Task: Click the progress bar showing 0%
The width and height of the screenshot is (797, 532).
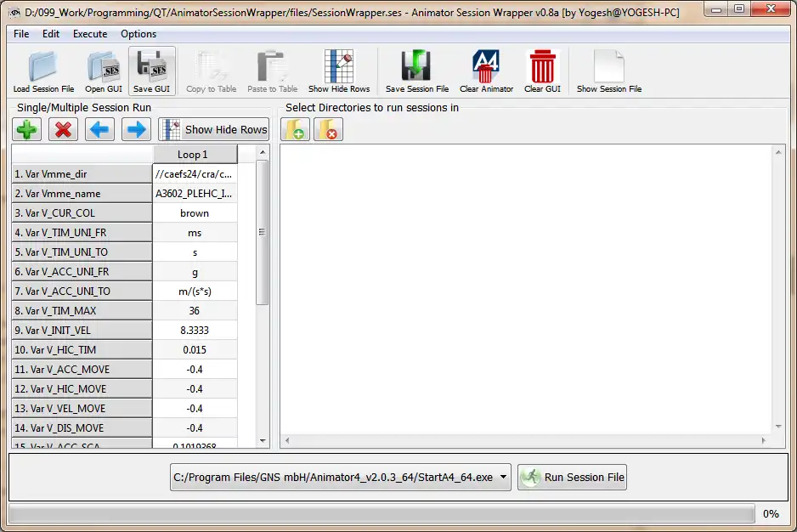Action: coord(382,513)
